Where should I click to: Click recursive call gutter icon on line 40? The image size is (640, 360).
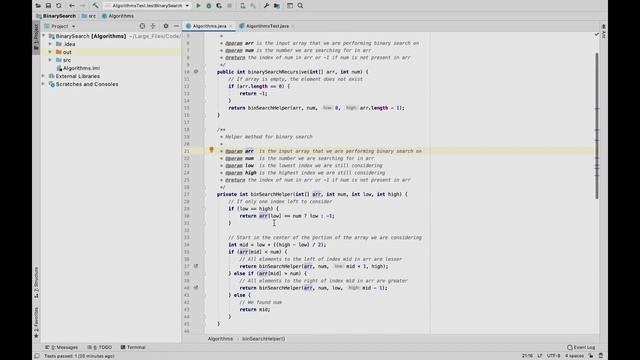[196, 288]
